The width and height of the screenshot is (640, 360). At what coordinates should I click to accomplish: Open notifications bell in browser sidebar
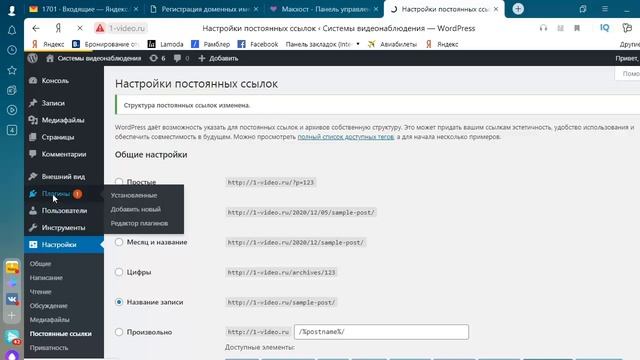click(x=12, y=30)
